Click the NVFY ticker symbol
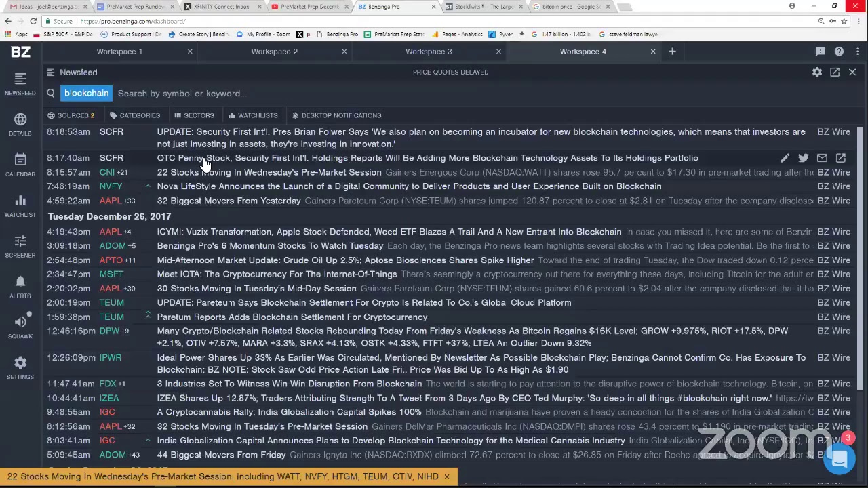Viewport: 868px width, 488px height. [111, 186]
